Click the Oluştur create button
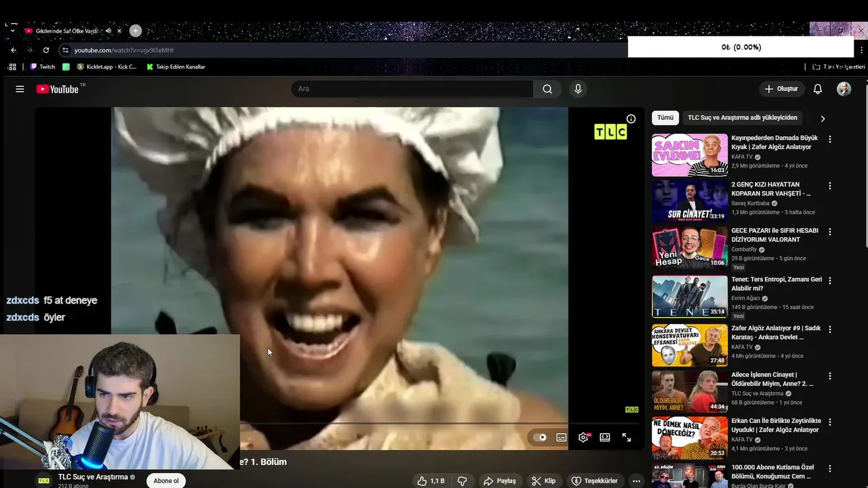868x488 pixels. point(781,89)
